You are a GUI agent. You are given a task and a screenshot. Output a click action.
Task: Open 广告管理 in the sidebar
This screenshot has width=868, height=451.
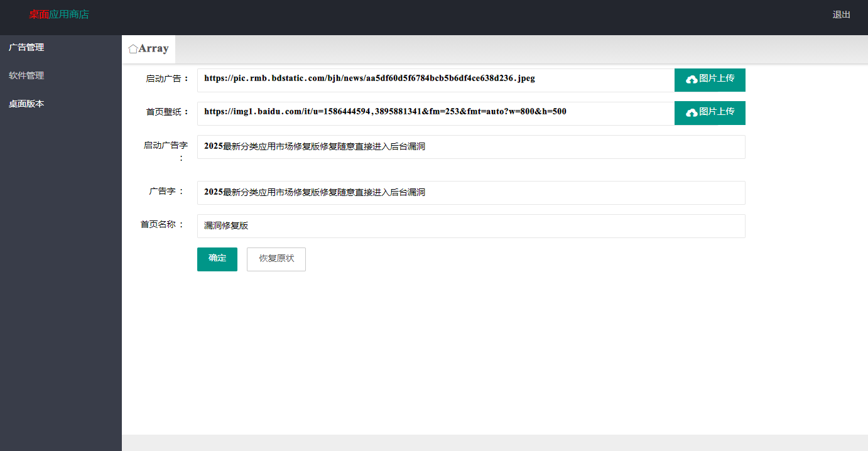[x=26, y=47]
